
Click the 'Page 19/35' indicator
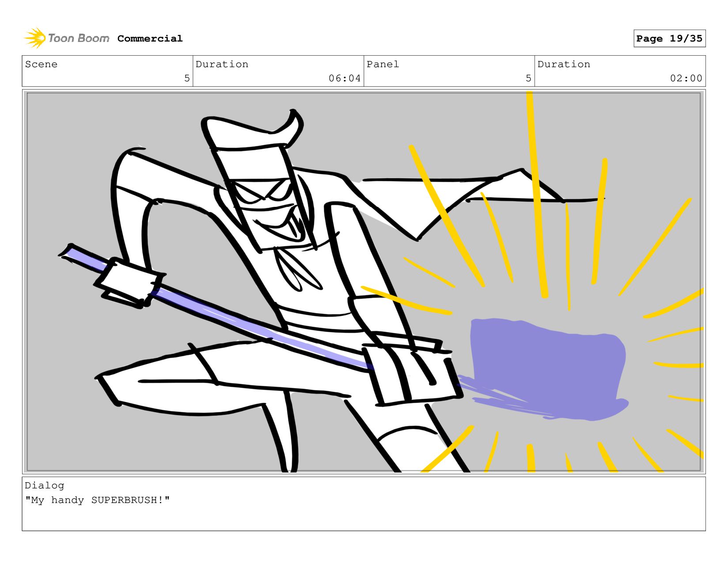pos(669,38)
